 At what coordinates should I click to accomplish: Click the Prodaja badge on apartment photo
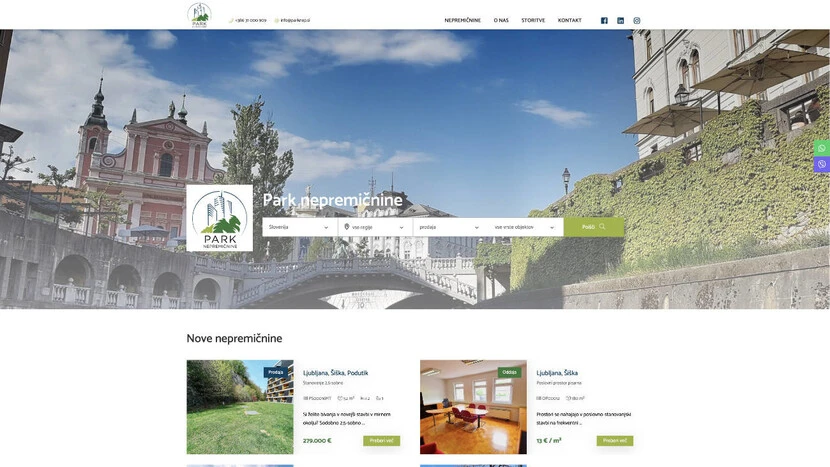275,372
